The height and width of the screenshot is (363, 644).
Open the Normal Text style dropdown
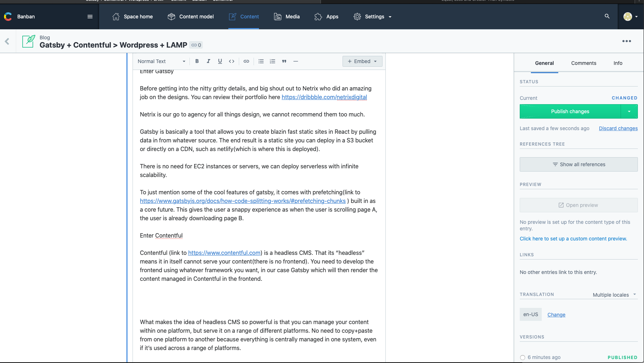pos(161,61)
